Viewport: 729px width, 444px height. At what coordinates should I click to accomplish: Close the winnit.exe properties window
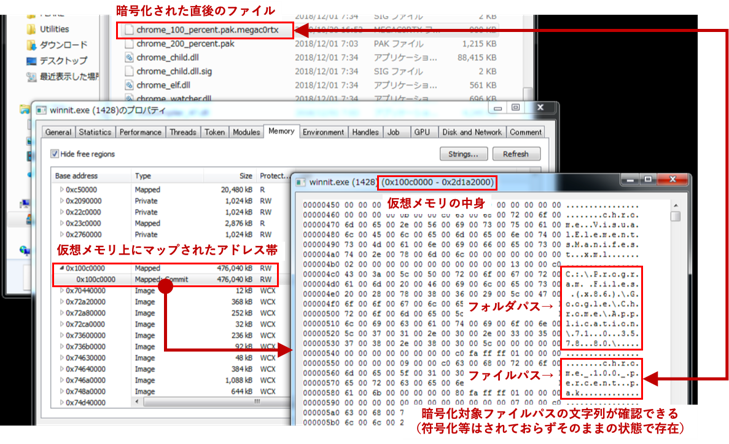[x=540, y=107]
